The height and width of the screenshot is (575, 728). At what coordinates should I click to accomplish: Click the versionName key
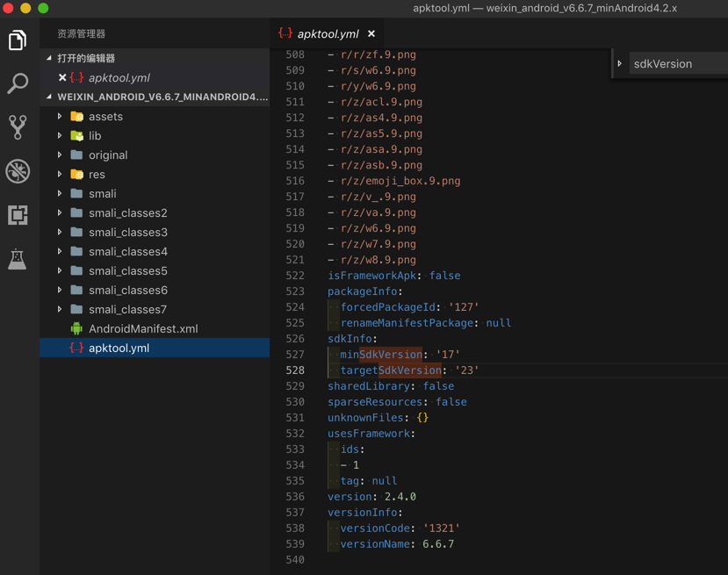[x=375, y=544]
